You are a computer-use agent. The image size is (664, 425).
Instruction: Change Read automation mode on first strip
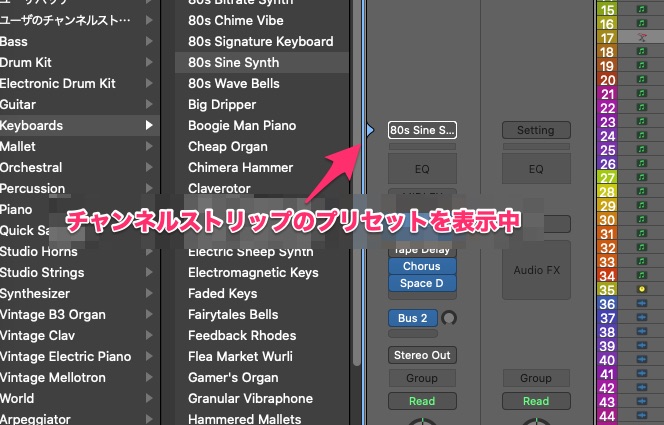pyautogui.click(x=422, y=401)
